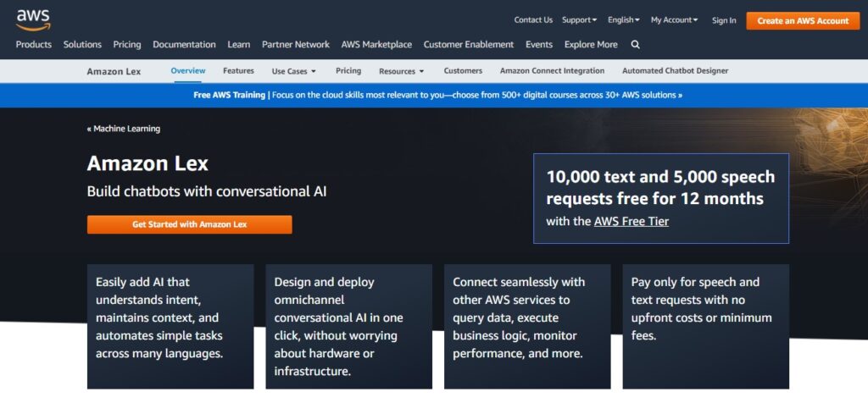This screenshot has height=403, width=868.
Task: Expand the Use Cases dropdown
Action: 294,71
